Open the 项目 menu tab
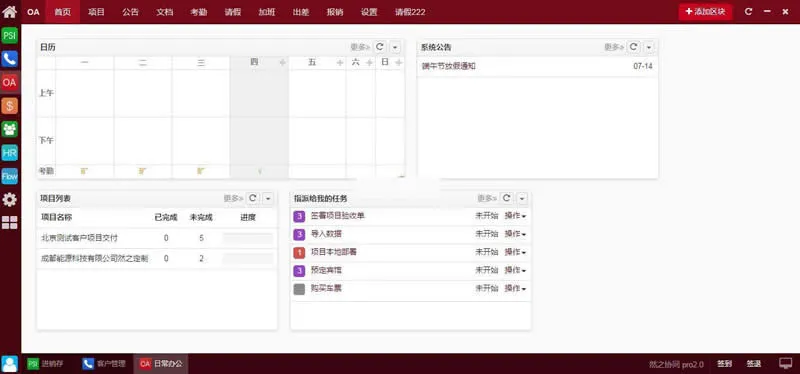 point(96,12)
